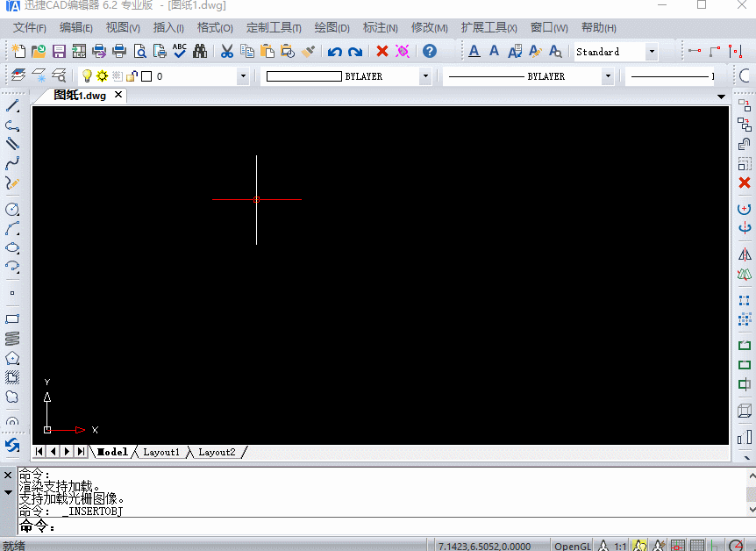Click the Print icon
The width and height of the screenshot is (756, 551).
click(119, 51)
